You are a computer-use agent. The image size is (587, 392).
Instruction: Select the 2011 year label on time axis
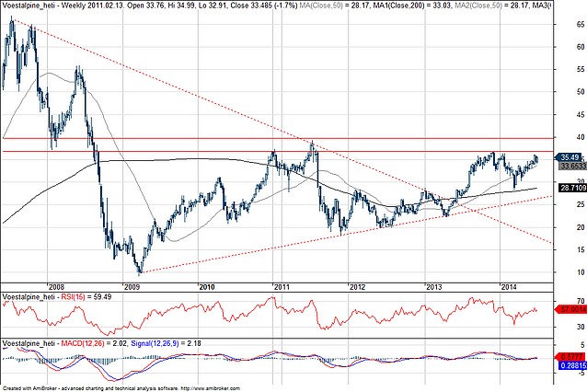coord(282,287)
